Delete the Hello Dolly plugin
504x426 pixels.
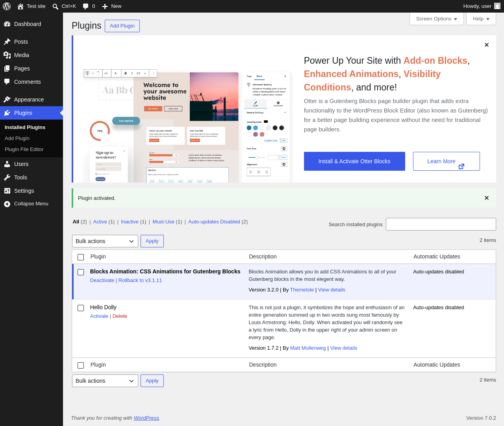[120, 316]
